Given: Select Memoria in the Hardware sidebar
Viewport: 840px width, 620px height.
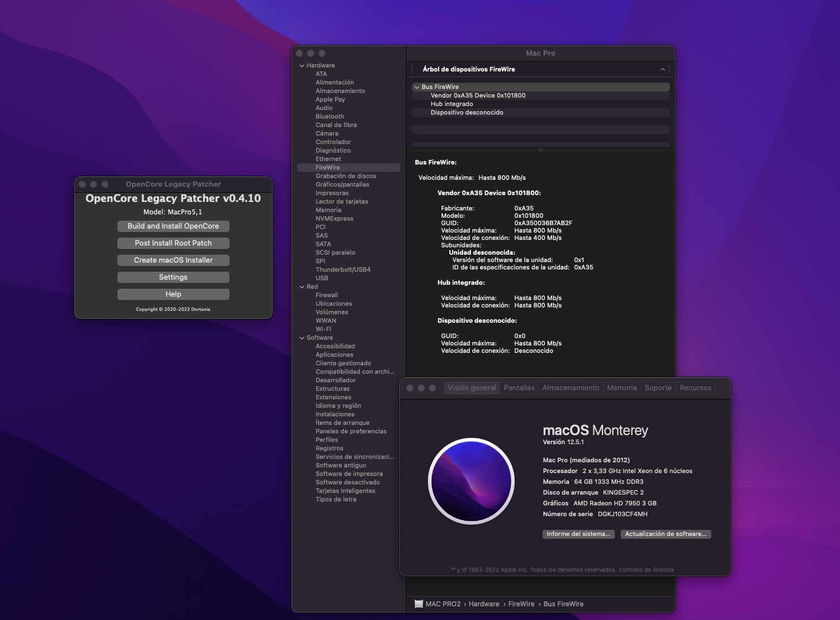Looking at the screenshot, I should point(328,210).
